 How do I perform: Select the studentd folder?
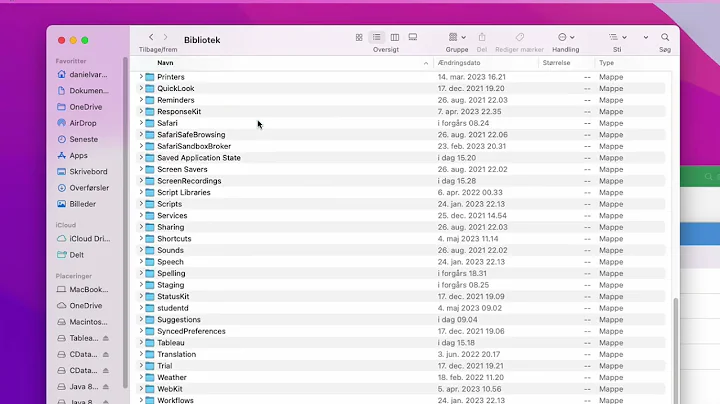(401, 308)
